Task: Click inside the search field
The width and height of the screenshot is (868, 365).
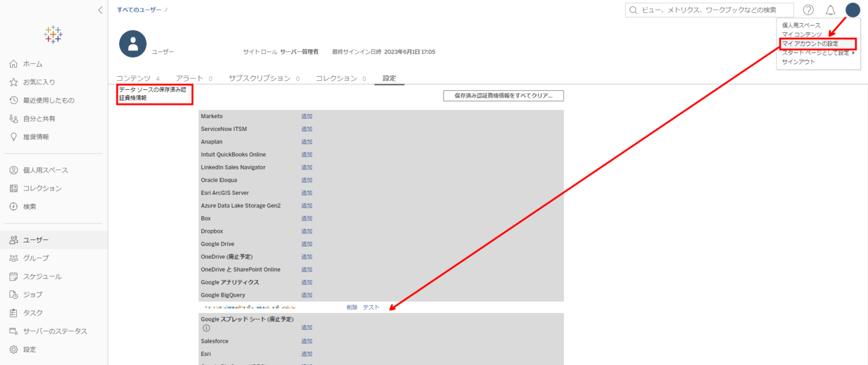Action: coord(709,10)
